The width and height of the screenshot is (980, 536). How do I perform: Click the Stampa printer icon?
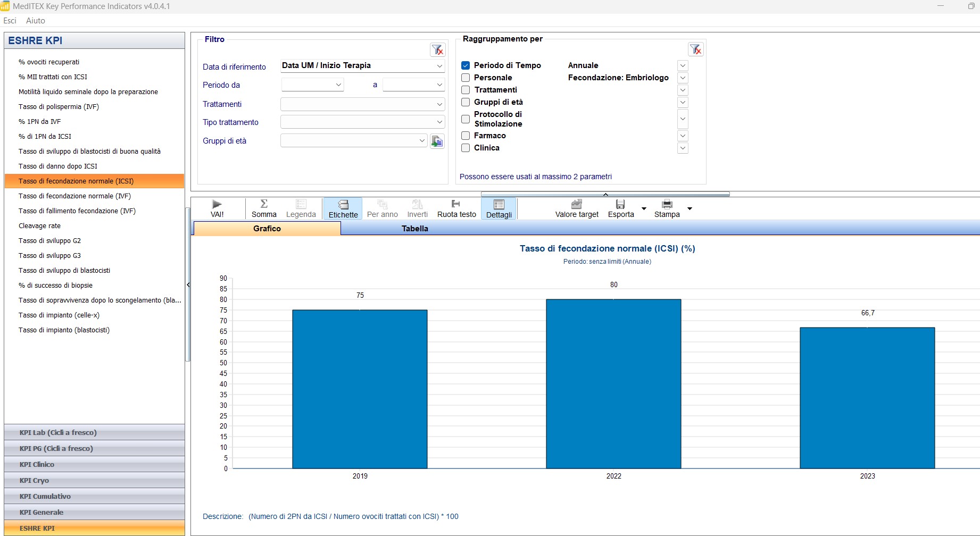(667, 205)
